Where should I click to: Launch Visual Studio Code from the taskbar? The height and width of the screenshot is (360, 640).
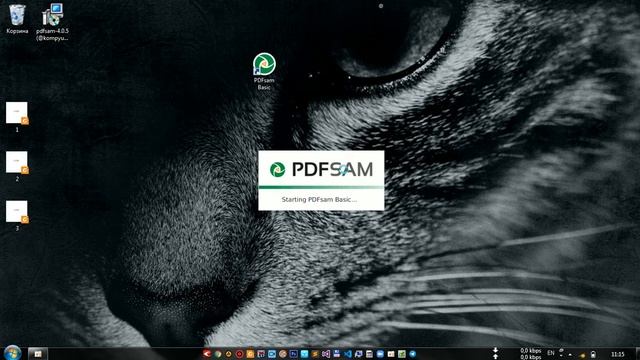[x=347, y=354]
